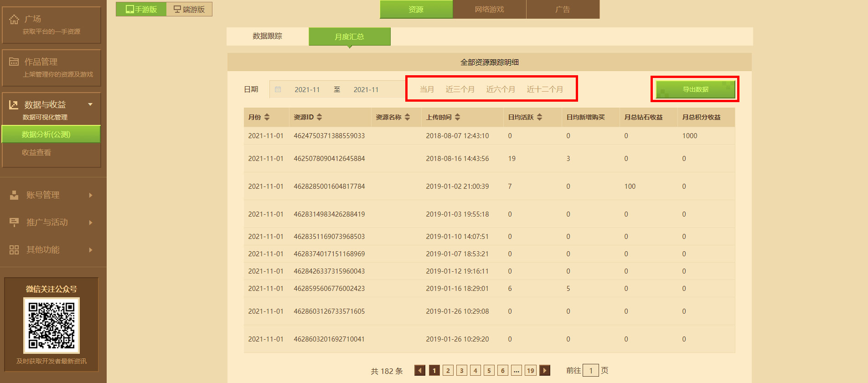Click the 广场 home icon

click(14, 19)
